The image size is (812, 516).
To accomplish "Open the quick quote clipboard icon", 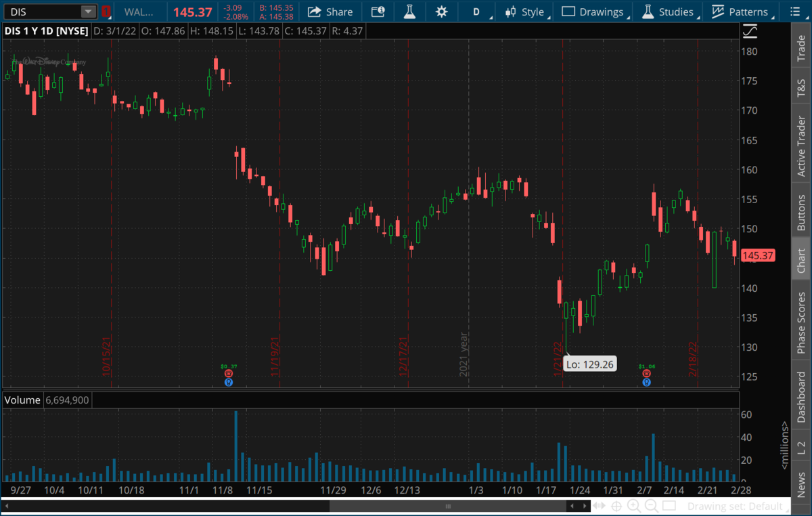I will click(378, 12).
